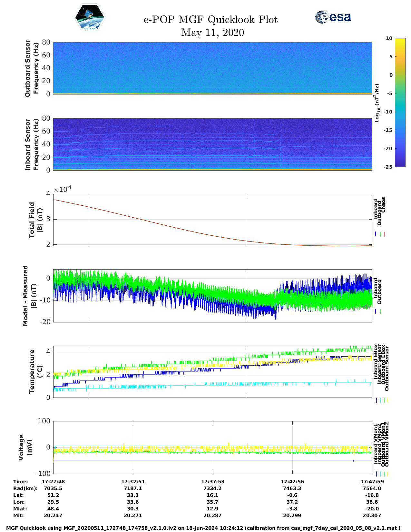Click the 17:47:59 time label

[x=372, y=481]
